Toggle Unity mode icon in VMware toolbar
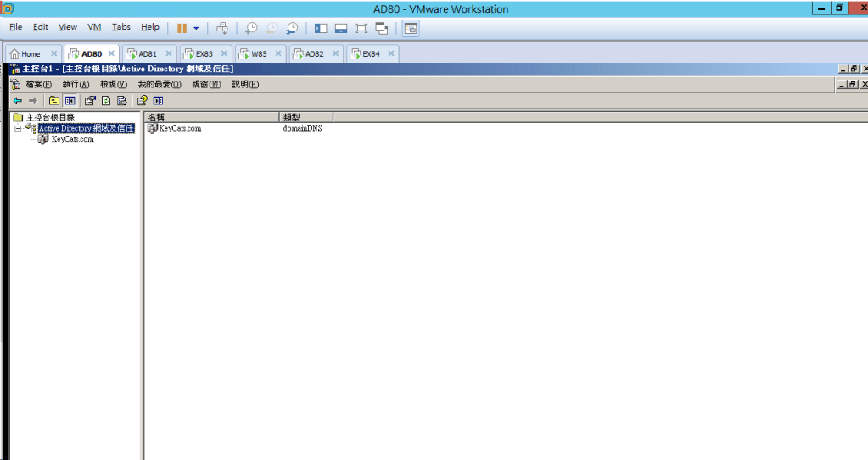Screen dimensions: 868x460 click(382, 28)
